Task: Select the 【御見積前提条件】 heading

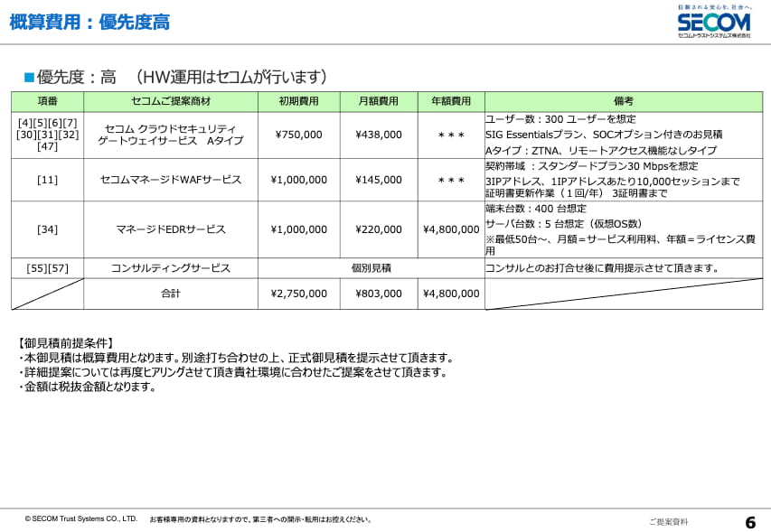Action: point(66,343)
